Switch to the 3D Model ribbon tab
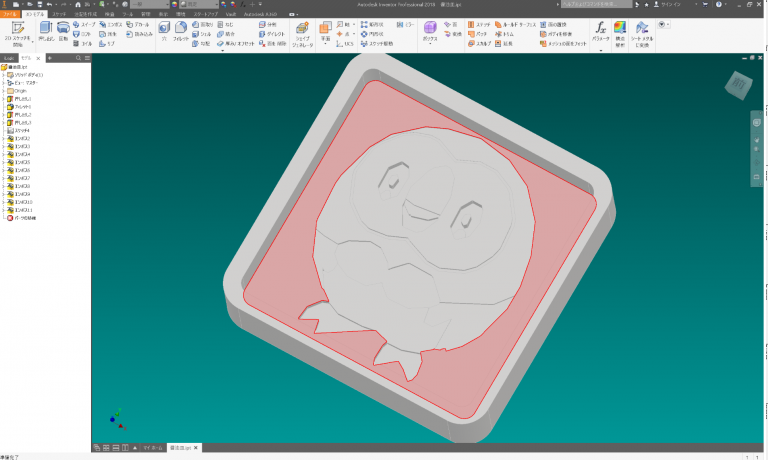 click(35, 14)
